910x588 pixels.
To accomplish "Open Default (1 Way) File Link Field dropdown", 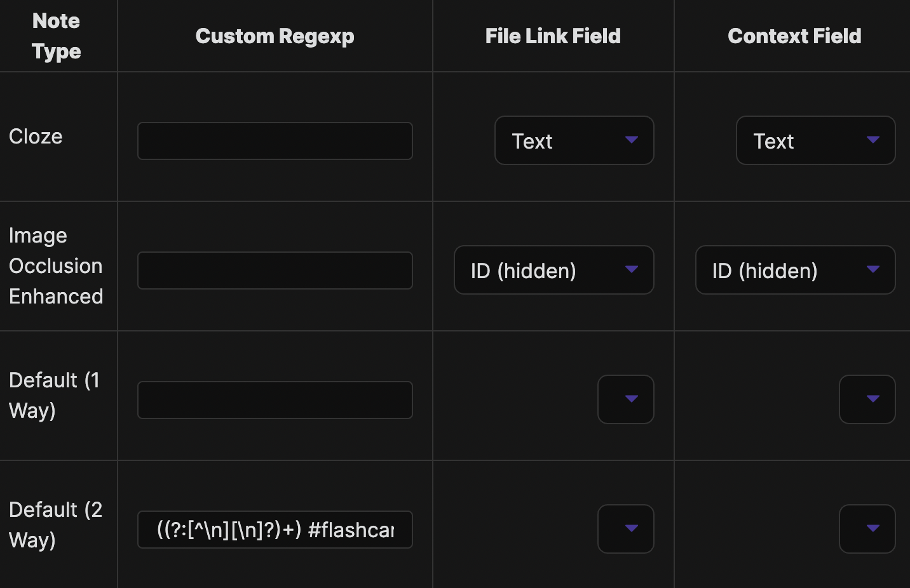I will [625, 399].
